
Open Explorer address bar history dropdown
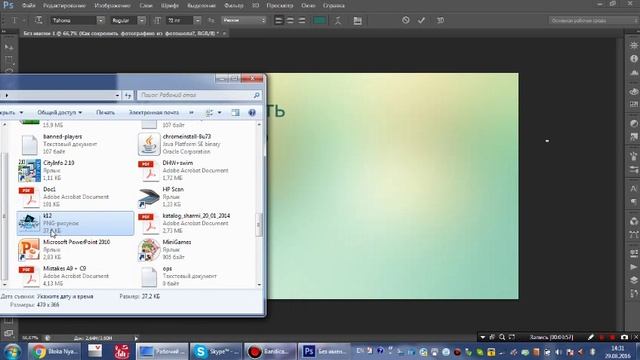click(117, 96)
